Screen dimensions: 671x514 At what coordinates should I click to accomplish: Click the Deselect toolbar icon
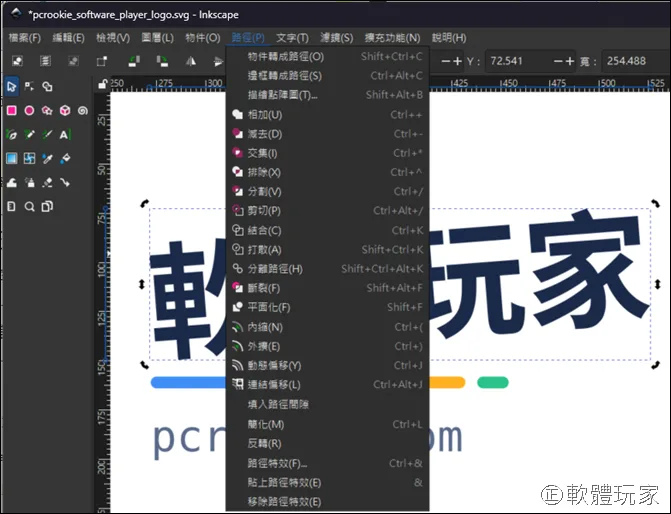(x=74, y=61)
